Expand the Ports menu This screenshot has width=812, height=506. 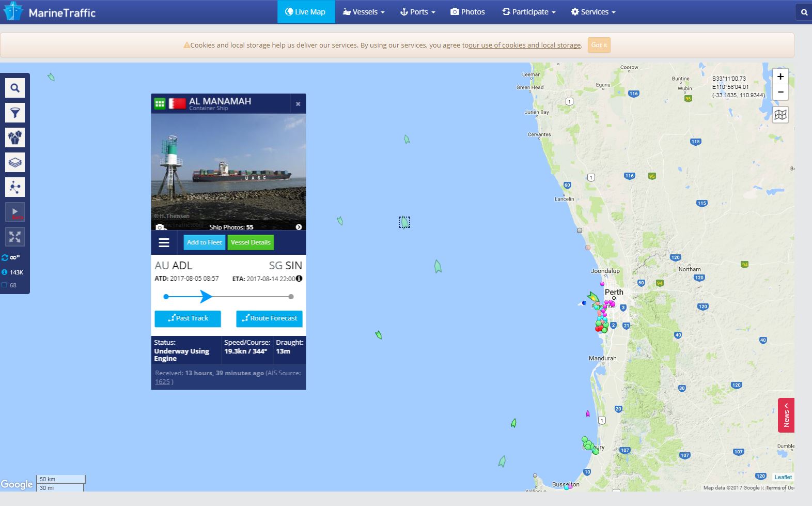[417, 12]
